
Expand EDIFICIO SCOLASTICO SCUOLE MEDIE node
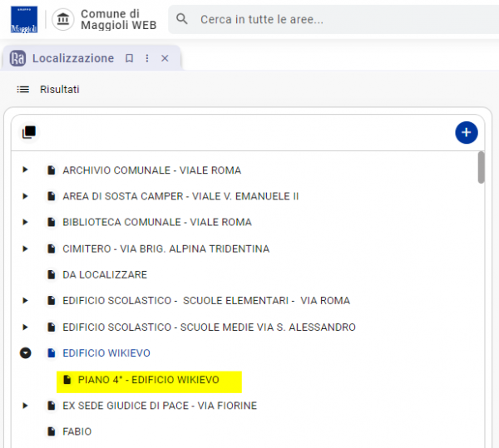[25, 327]
